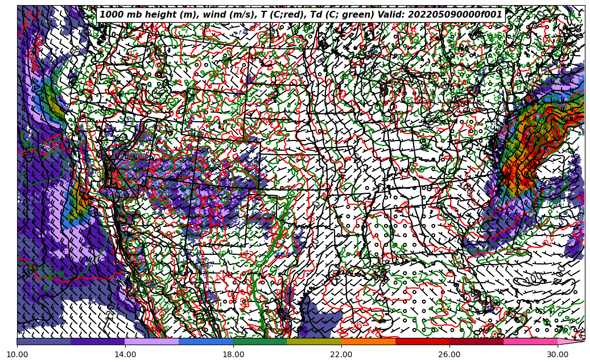Click the 10.00 colorbar label
The height and width of the screenshot is (364, 590).
(17, 354)
